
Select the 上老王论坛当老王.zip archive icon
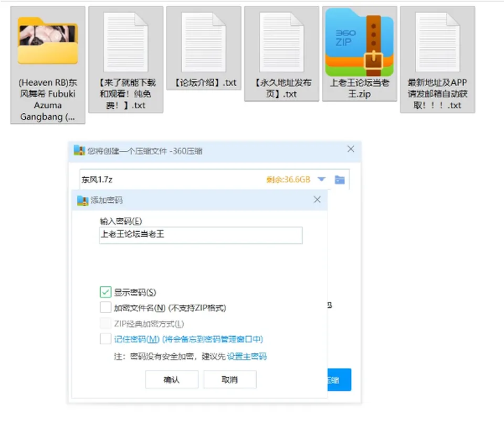[359, 42]
